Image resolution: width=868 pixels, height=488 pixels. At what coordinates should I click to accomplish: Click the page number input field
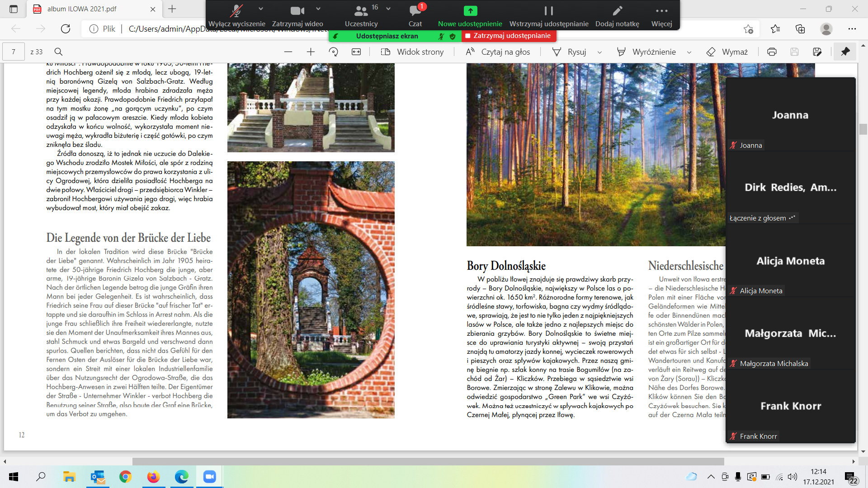coord(14,52)
